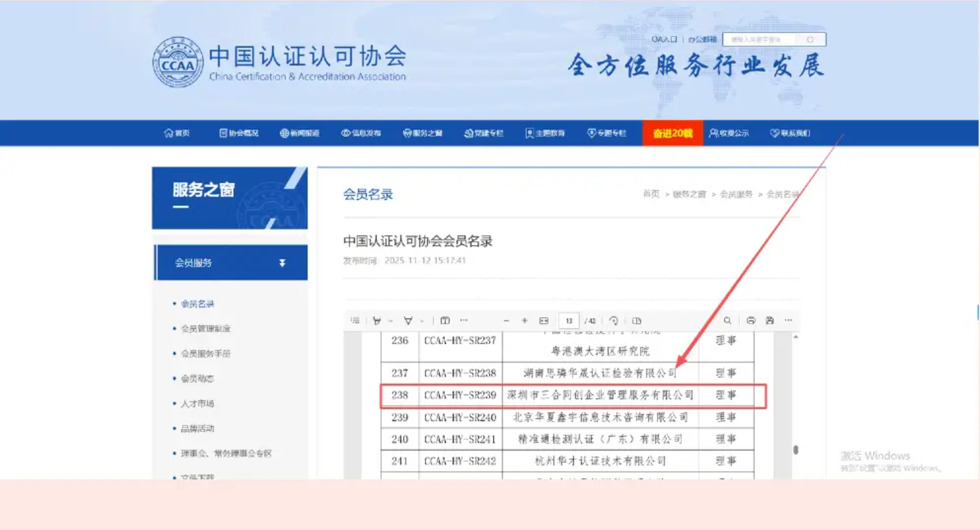This screenshot has height=530, width=980.
Task: Click the table cell 精准通检测认证（广东）有限公司
Action: pos(600,439)
